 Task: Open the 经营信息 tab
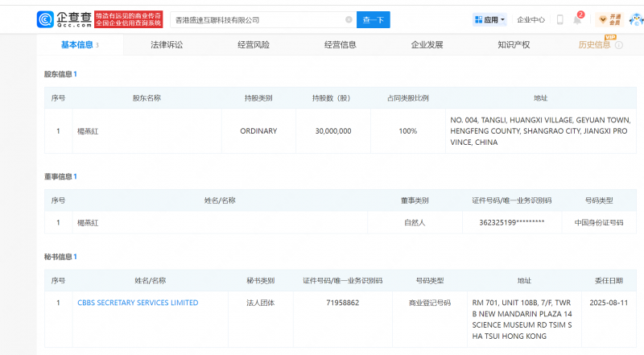[340, 45]
